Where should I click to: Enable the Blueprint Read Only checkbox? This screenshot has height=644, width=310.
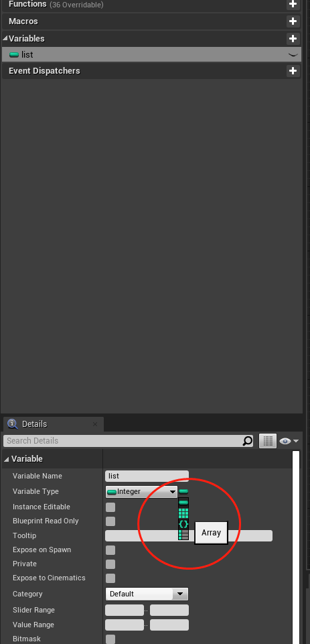[x=110, y=521]
